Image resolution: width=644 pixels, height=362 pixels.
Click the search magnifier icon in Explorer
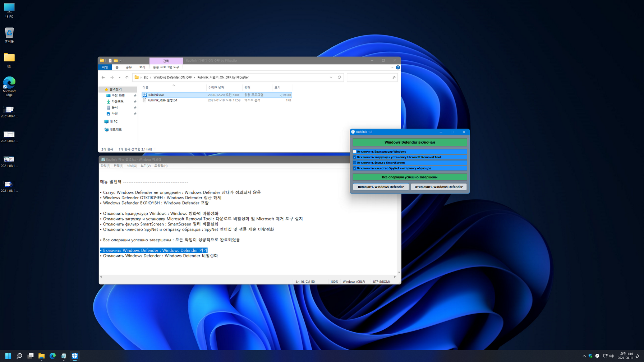click(394, 77)
